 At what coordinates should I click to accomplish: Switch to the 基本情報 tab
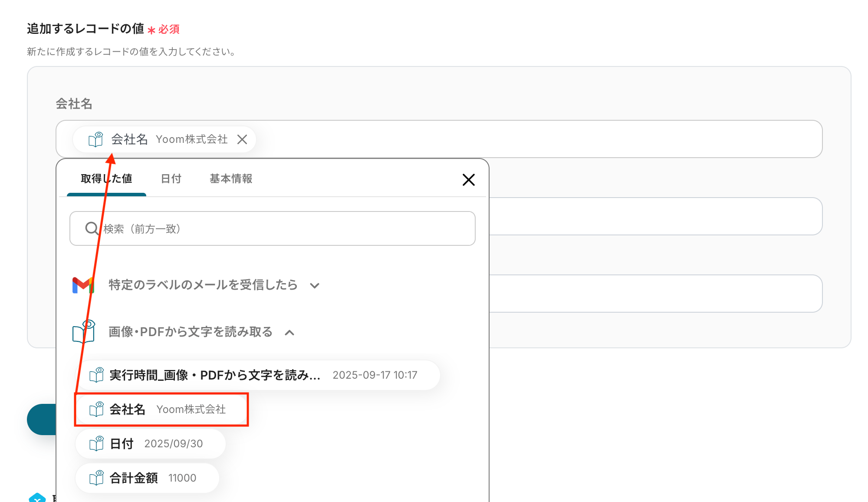pyautogui.click(x=231, y=178)
